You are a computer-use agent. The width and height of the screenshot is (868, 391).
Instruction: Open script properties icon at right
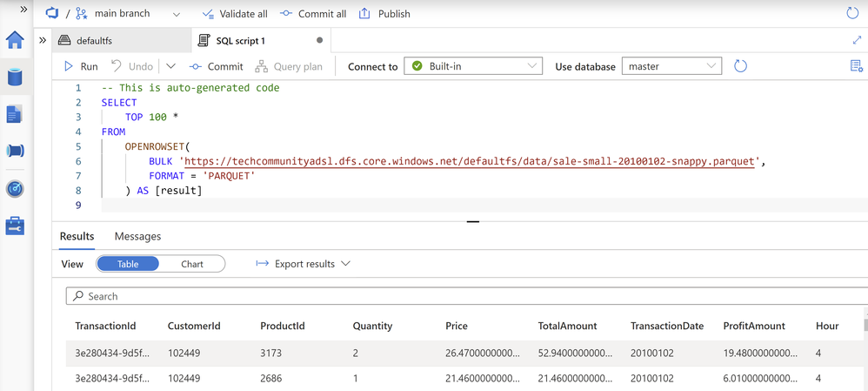(856, 66)
